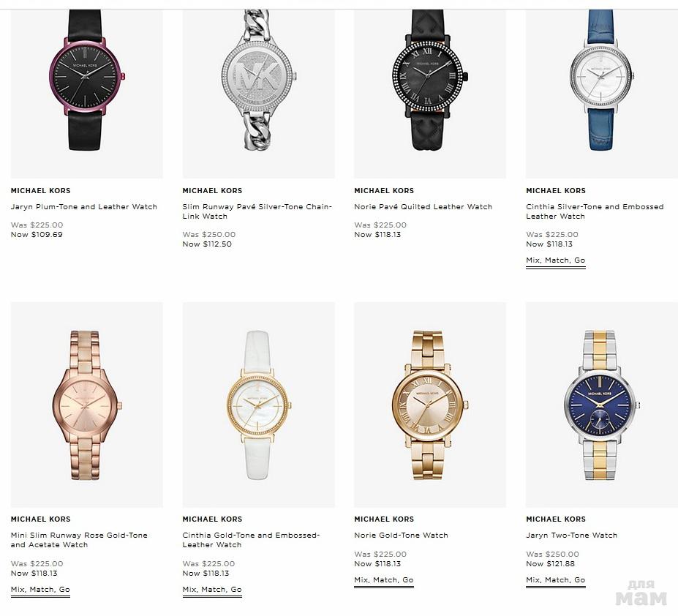Image resolution: width=678 pixels, height=616 pixels.
Task: Open Mix, Match, Go under Cinthia Silver-Tone
Action: click(556, 260)
